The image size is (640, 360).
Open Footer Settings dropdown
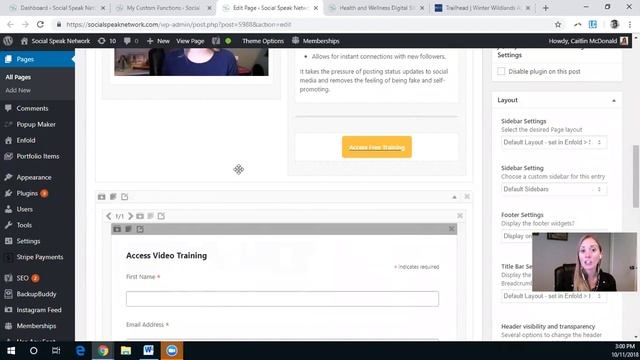click(517, 236)
